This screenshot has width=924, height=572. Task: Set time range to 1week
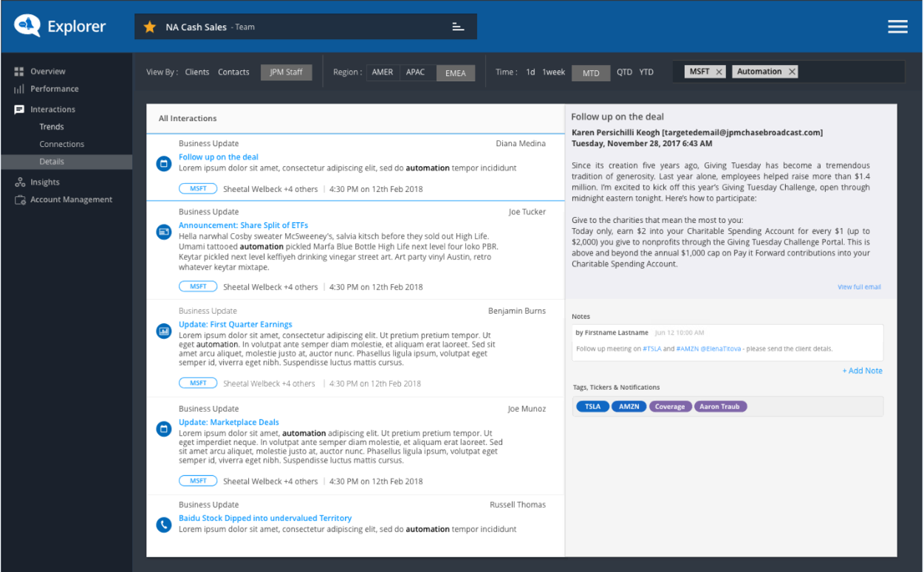click(x=554, y=72)
